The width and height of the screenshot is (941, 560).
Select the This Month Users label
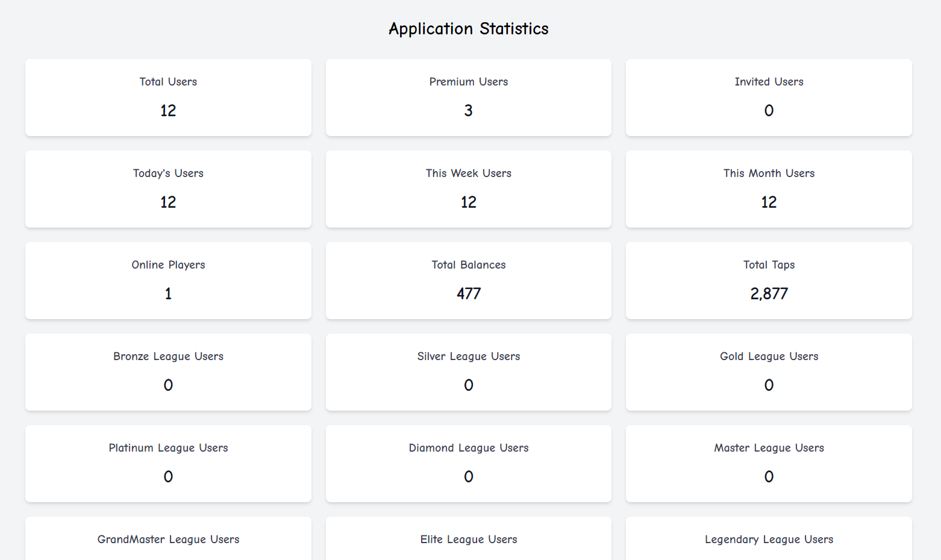click(x=769, y=173)
